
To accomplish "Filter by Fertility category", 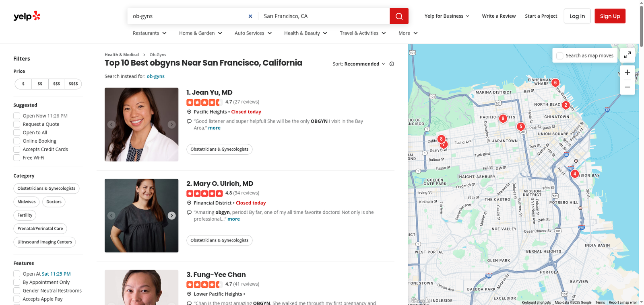I will (x=25, y=215).
